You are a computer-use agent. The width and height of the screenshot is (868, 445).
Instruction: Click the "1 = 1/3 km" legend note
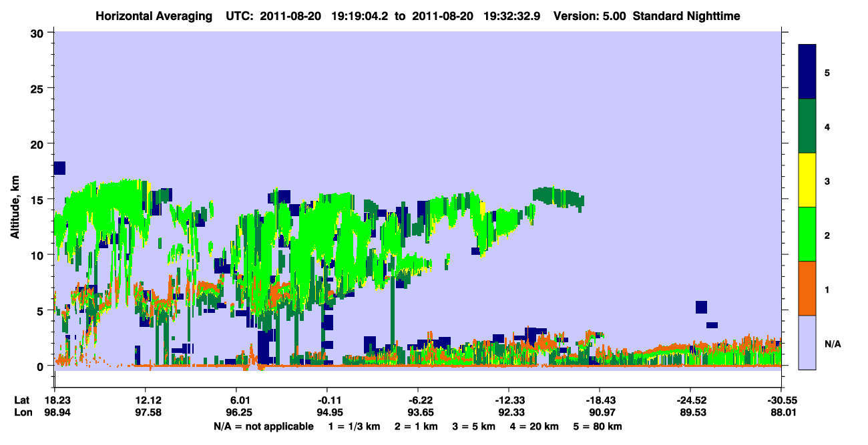coord(354,426)
